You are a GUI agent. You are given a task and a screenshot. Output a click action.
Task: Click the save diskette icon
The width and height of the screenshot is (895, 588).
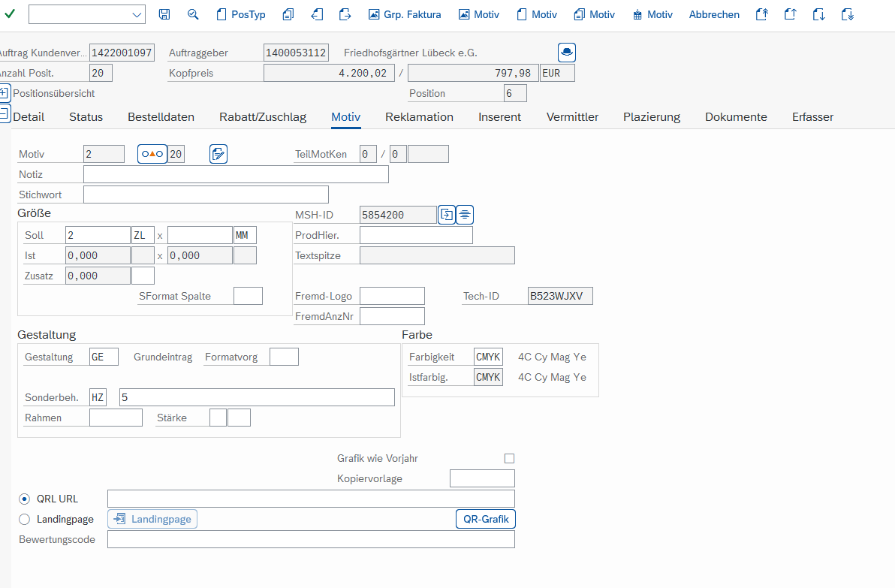click(x=164, y=14)
